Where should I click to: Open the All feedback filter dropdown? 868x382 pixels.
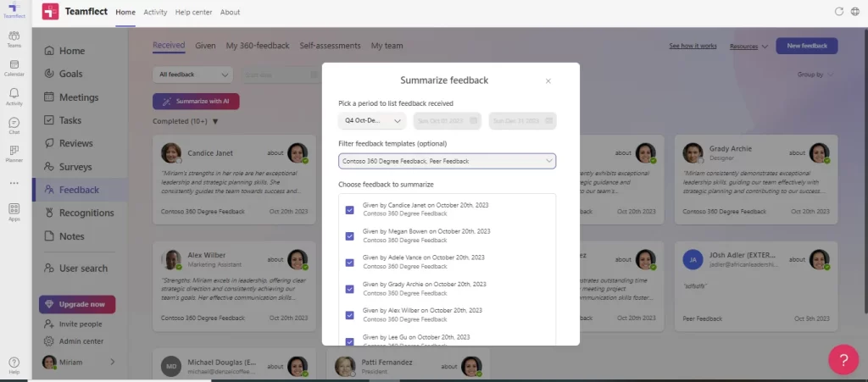point(192,75)
